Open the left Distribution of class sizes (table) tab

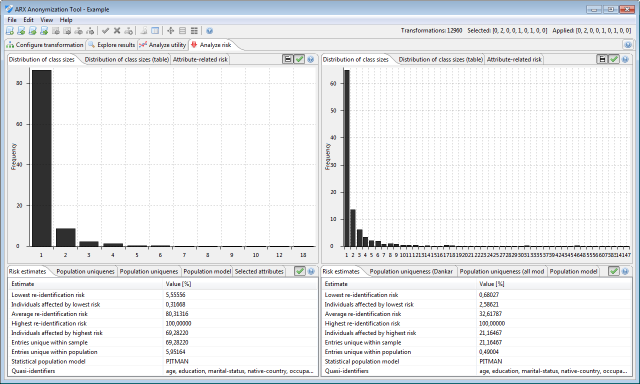[127, 59]
